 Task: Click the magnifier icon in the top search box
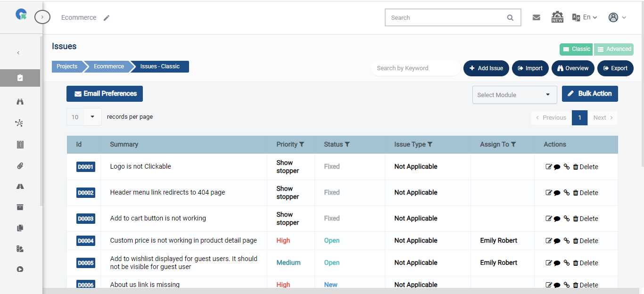(x=510, y=18)
